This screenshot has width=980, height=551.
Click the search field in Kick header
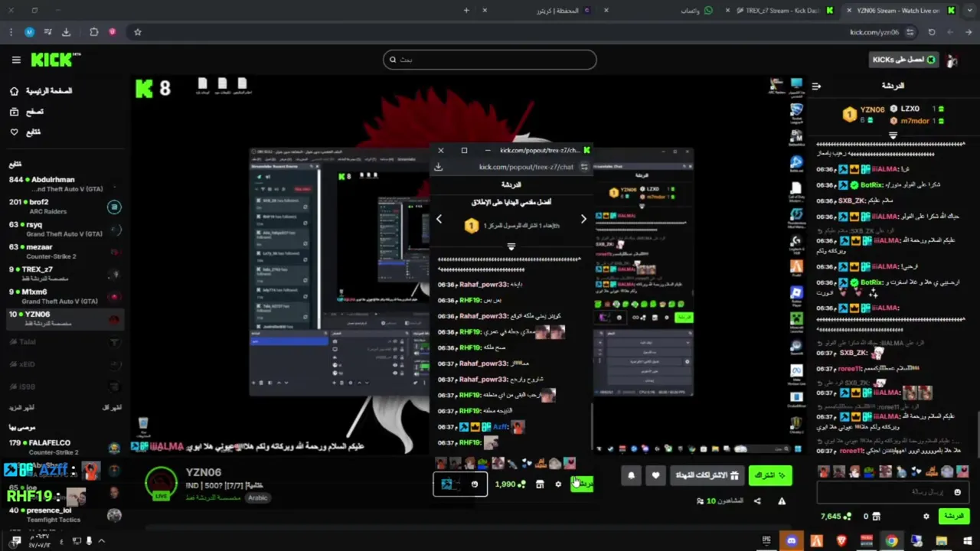490,60
